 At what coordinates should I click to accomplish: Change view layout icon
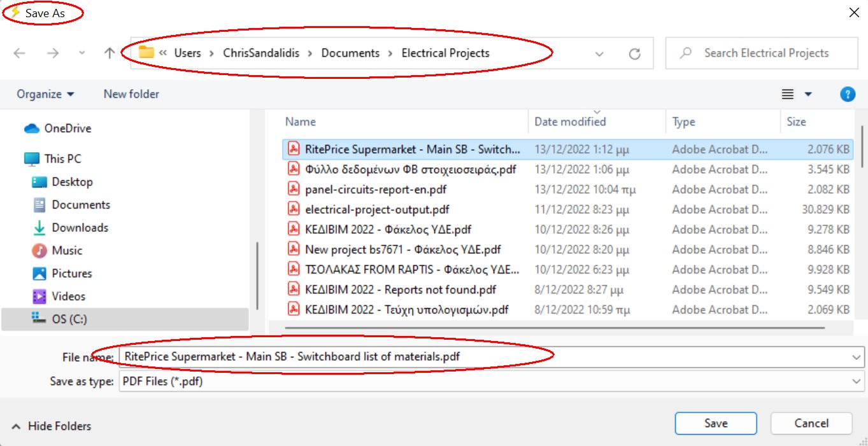click(788, 94)
